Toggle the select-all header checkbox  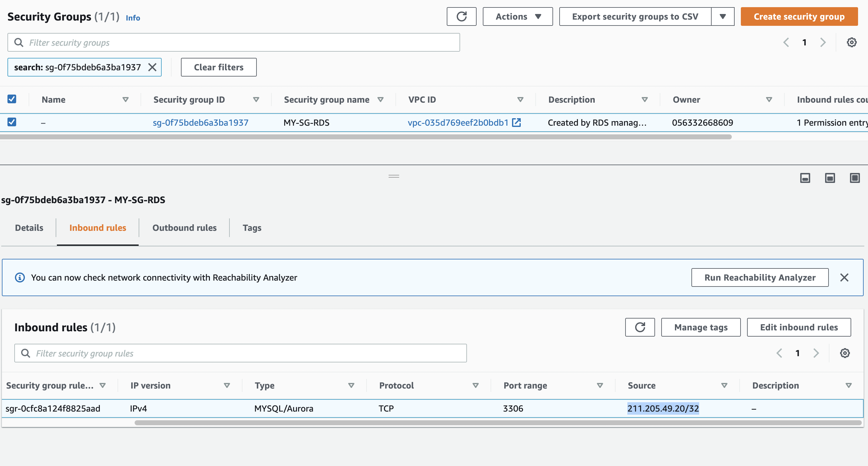[x=12, y=99]
